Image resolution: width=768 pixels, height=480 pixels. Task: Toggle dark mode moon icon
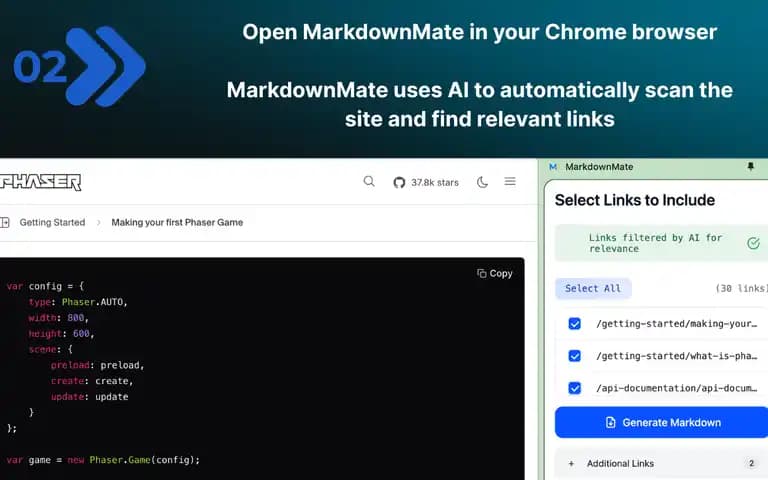(x=482, y=182)
